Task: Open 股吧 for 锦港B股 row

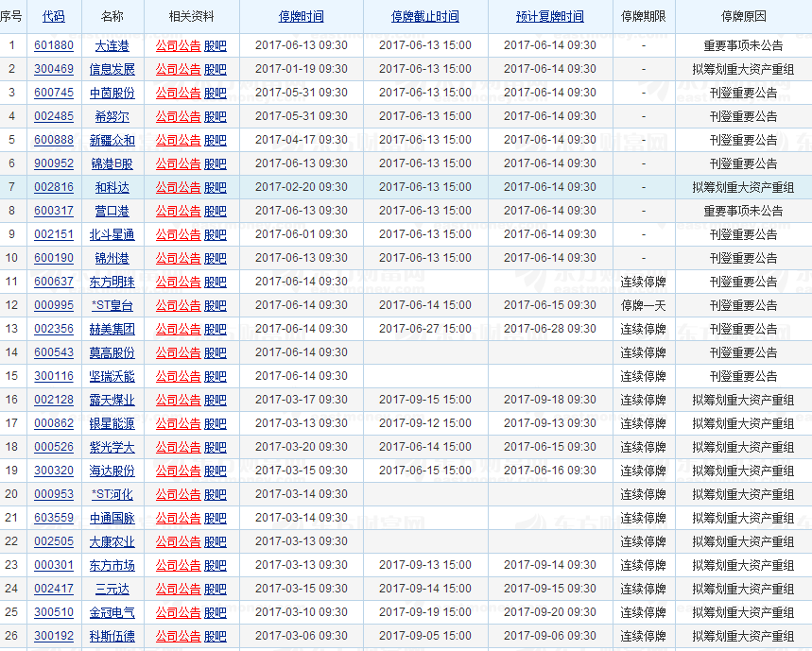Action: (x=215, y=164)
